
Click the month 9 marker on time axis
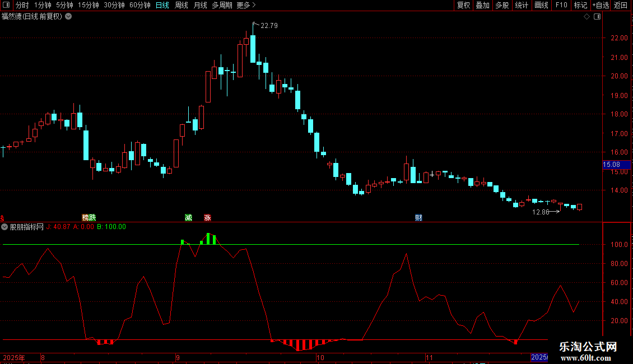tap(178, 357)
